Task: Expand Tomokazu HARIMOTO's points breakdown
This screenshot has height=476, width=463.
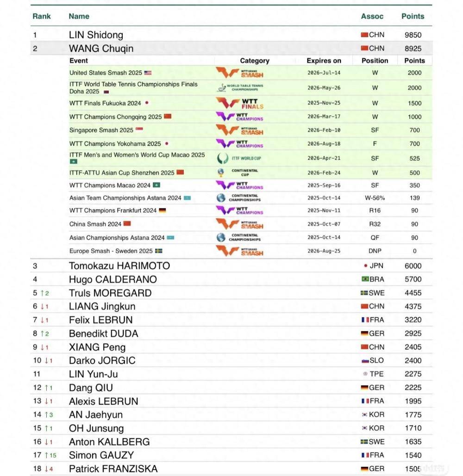Action: tap(231, 266)
